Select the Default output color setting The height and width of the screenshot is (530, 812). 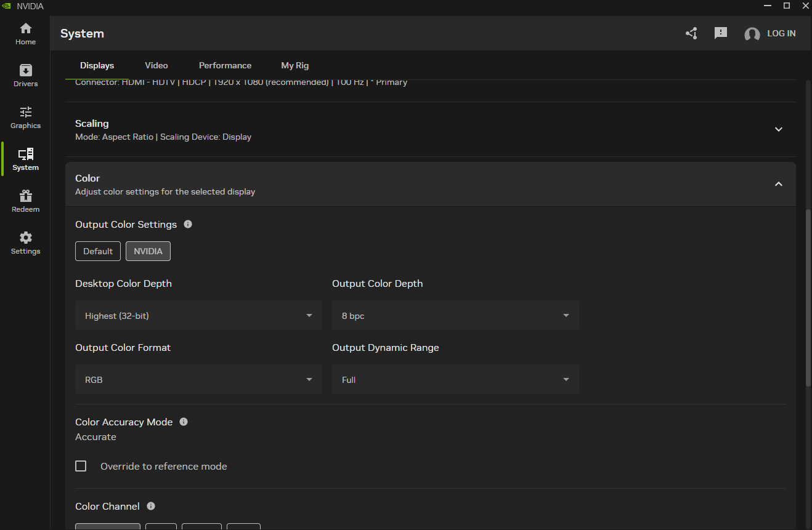point(98,251)
